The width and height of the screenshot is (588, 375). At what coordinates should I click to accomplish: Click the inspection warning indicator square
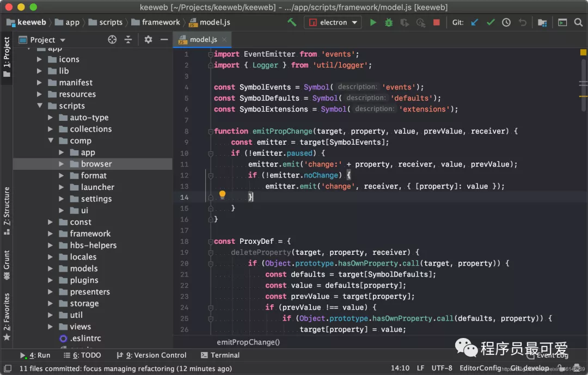pyautogui.click(x=583, y=52)
